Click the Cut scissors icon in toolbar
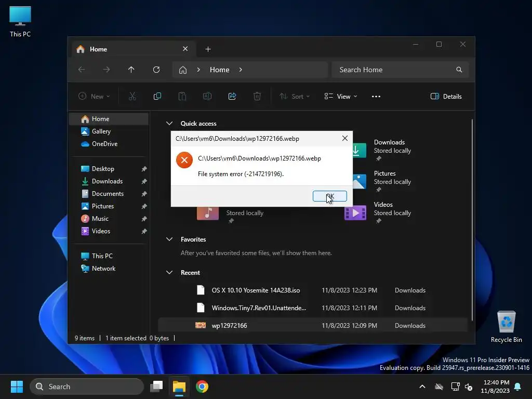 pyautogui.click(x=132, y=96)
